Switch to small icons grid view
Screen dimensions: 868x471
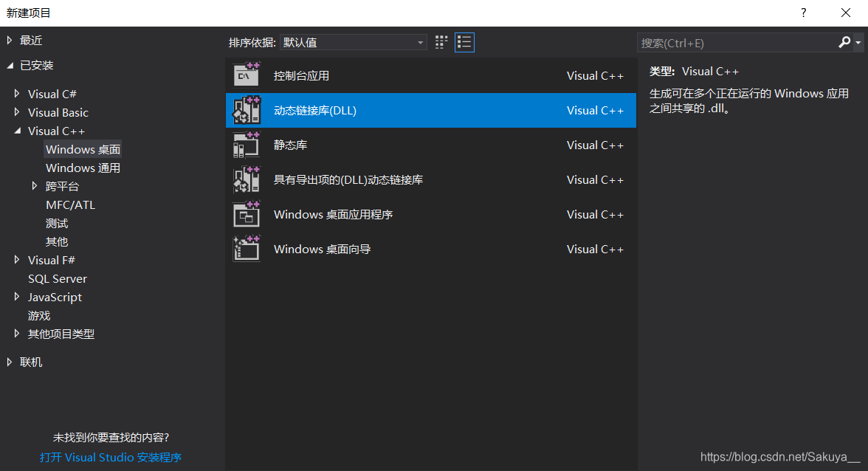point(441,43)
